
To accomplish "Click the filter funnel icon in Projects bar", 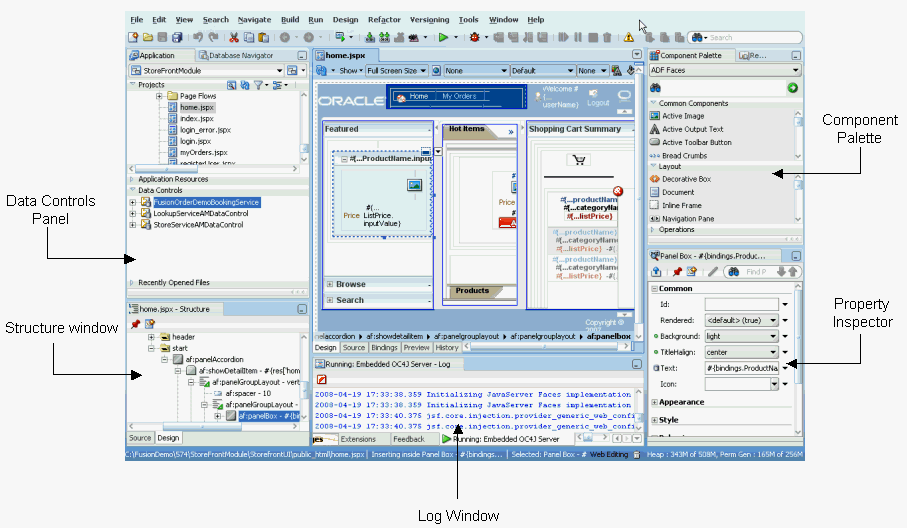I will tap(259, 85).
